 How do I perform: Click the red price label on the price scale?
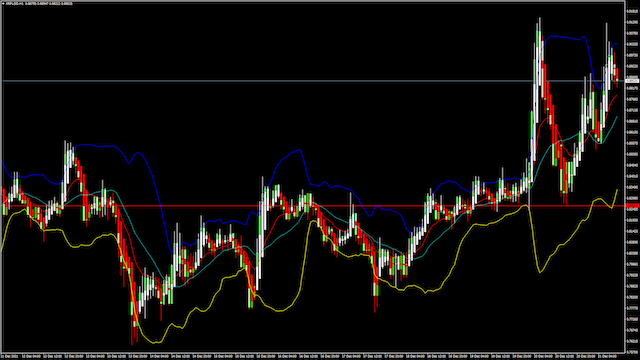tap(632, 206)
